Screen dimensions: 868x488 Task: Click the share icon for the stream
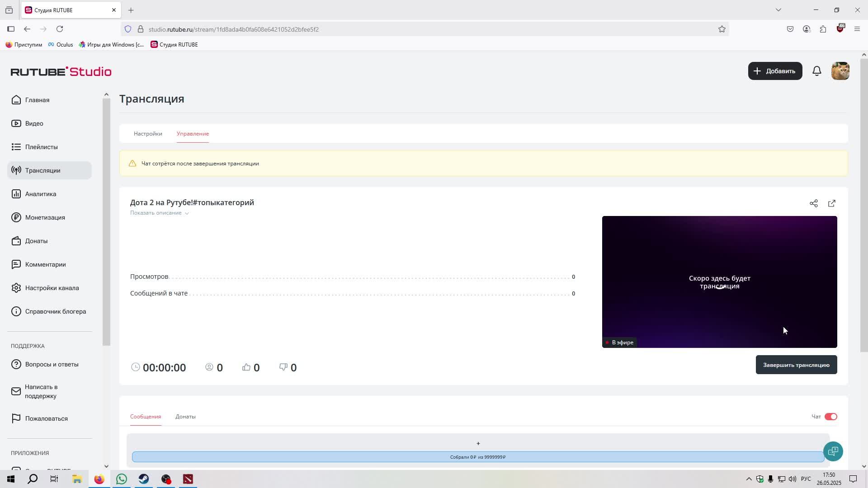point(813,203)
